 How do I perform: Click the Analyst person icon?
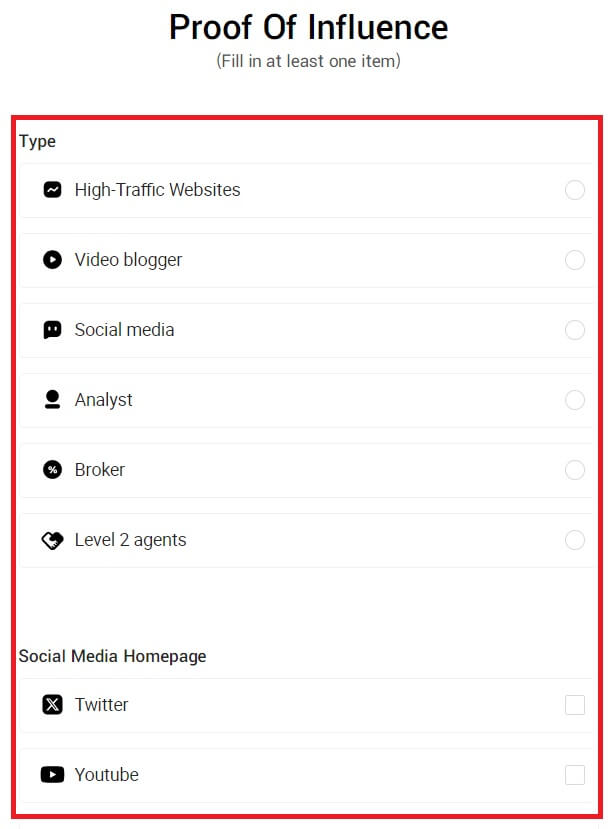[53, 400]
